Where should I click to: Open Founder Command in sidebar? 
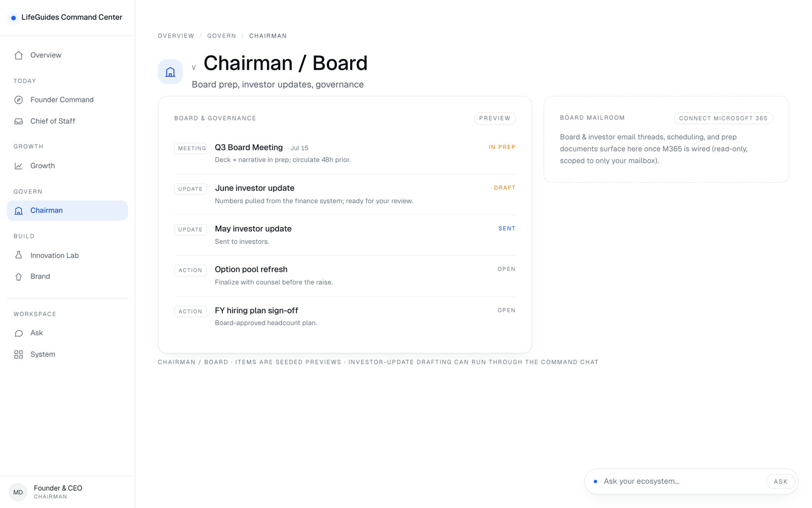click(67, 100)
